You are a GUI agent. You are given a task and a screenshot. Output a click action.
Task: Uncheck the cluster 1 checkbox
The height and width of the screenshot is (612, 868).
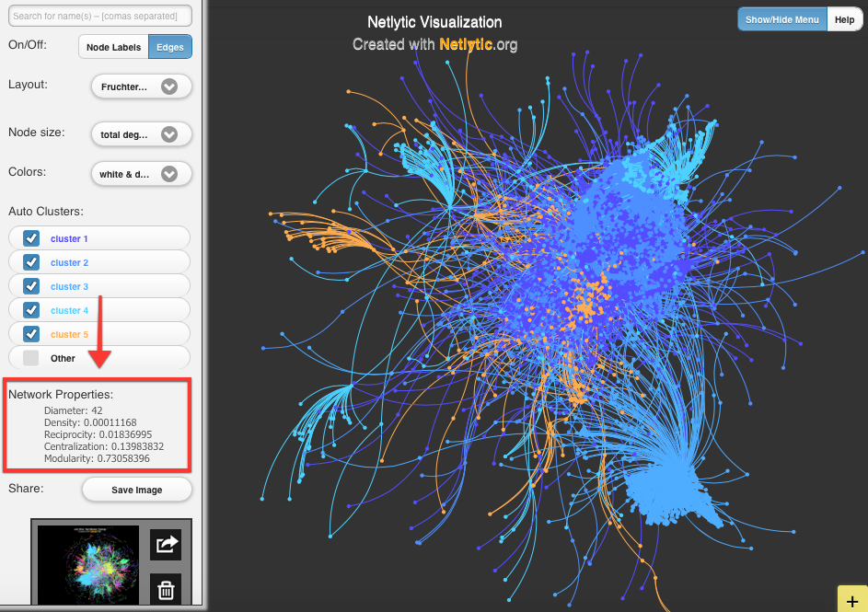[31, 238]
